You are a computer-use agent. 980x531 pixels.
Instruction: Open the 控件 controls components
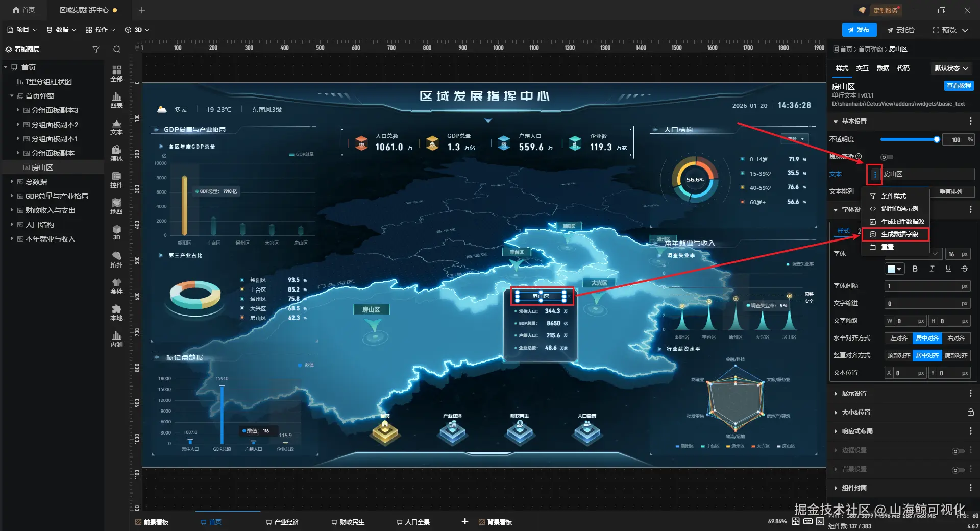(117, 179)
